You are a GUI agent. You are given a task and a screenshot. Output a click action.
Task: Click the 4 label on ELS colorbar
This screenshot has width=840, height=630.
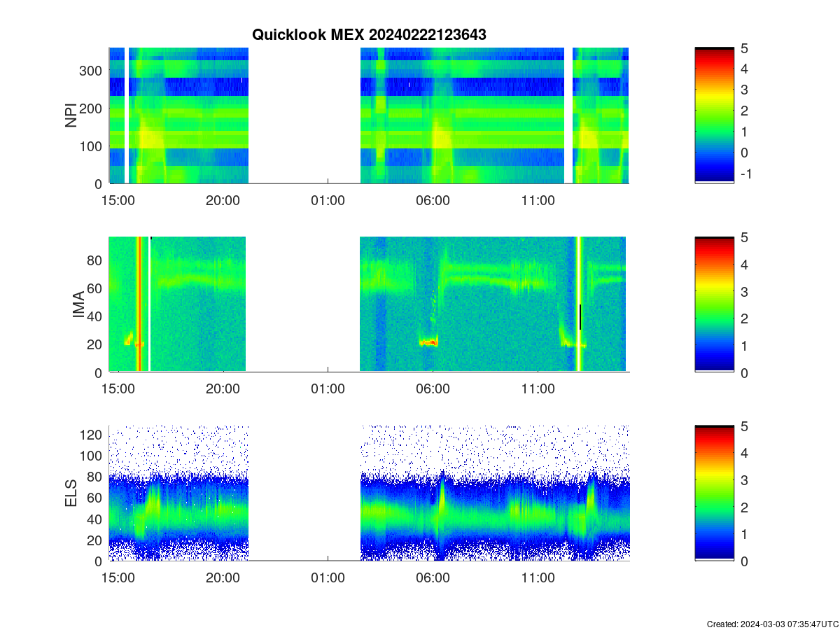click(744, 453)
